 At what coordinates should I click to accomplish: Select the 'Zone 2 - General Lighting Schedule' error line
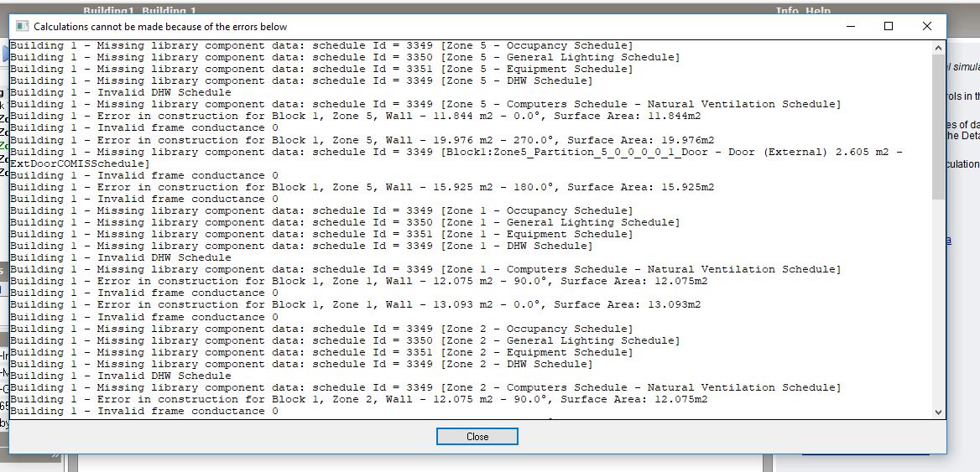[345, 341]
